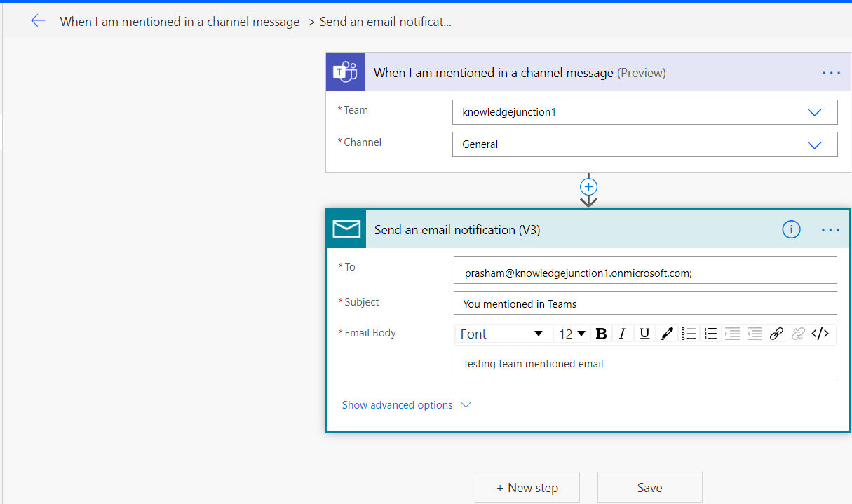Show info for Send an email notification
The height and width of the screenshot is (504, 852).
(791, 229)
